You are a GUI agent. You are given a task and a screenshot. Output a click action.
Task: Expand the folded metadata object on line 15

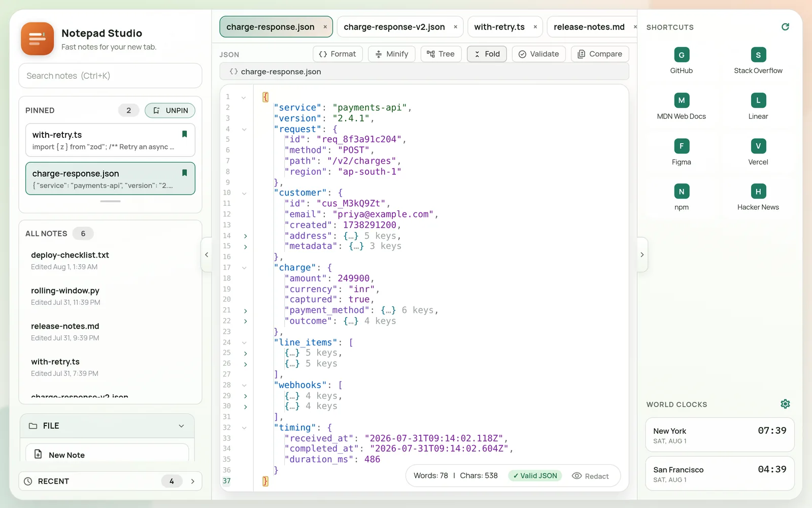coord(246,247)
